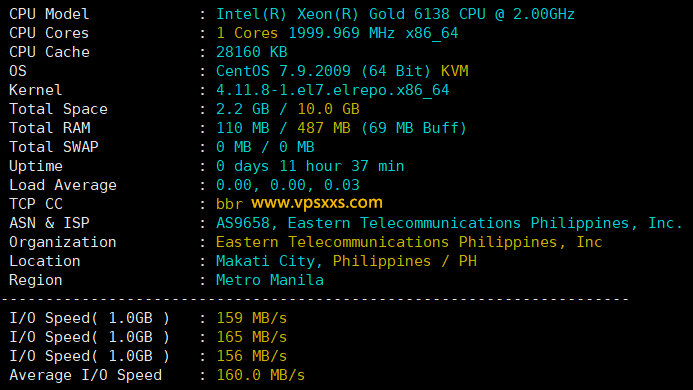Select the 'CPU Cores' label
The width and height of the screenshot is (693, 390).
coord(49,33)
